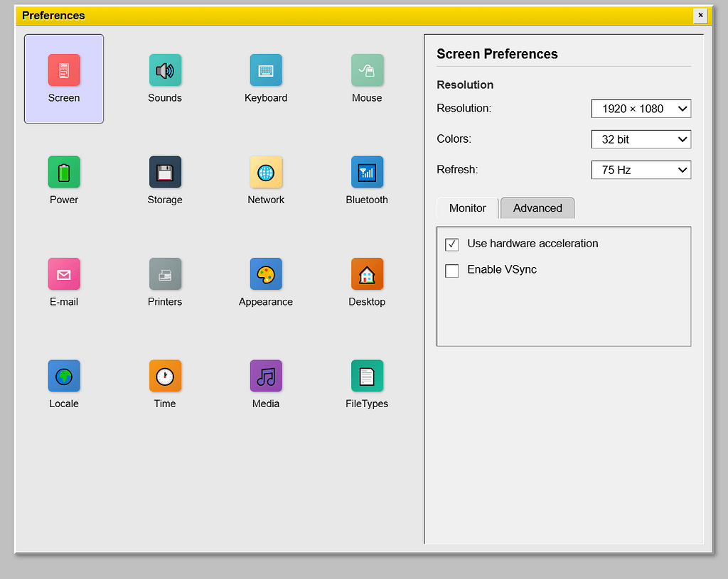The image size is (728, 579).
Task: Open the Appearance palette icon
Action: tap(266, 274)
